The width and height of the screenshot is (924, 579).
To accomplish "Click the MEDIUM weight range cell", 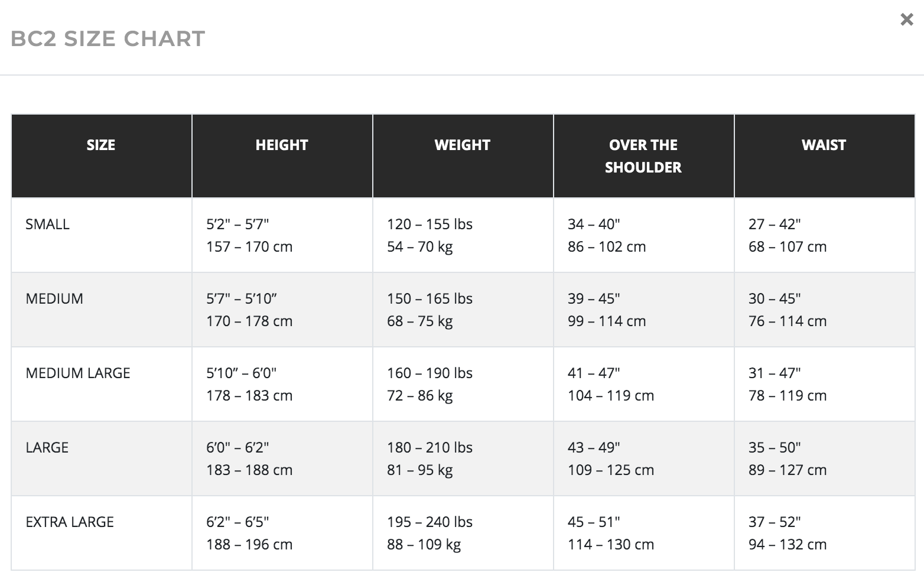I will coord(462,309).
